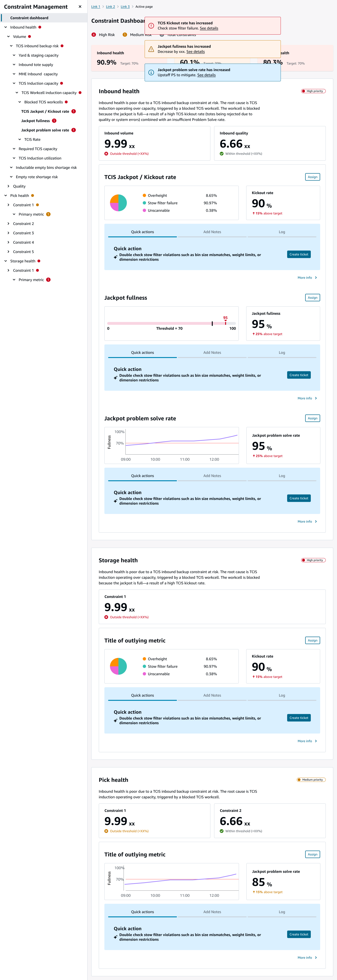Collapse the Volume tree node
This screenshot has width=337, height=980.
(x=8, y=36)
